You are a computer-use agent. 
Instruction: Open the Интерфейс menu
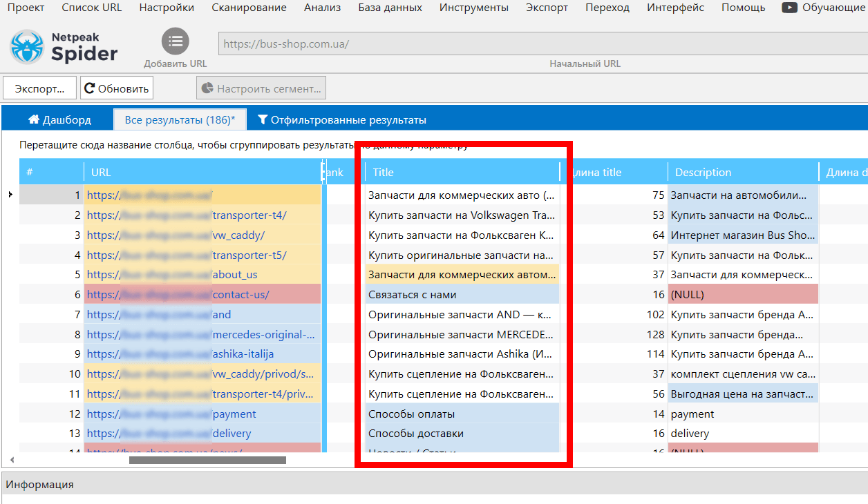pyautogui.click(x=676, y=8)
